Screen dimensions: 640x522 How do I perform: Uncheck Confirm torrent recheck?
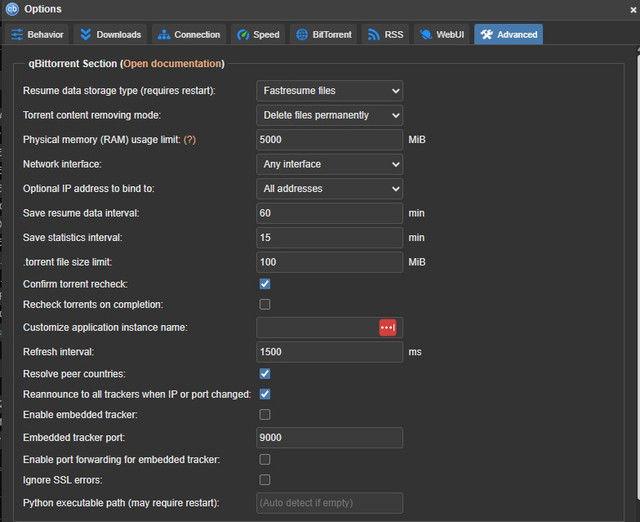tap(265, 284)
